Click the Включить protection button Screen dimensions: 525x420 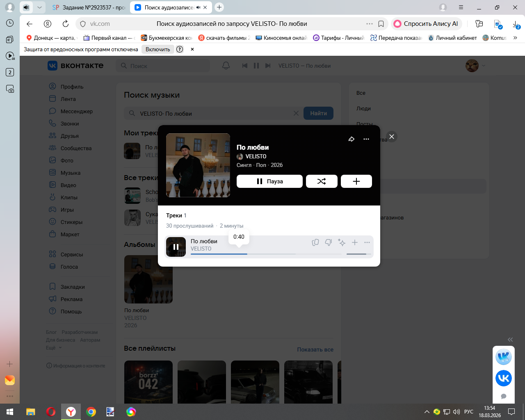pyautogui.click(x=158, y=49)
